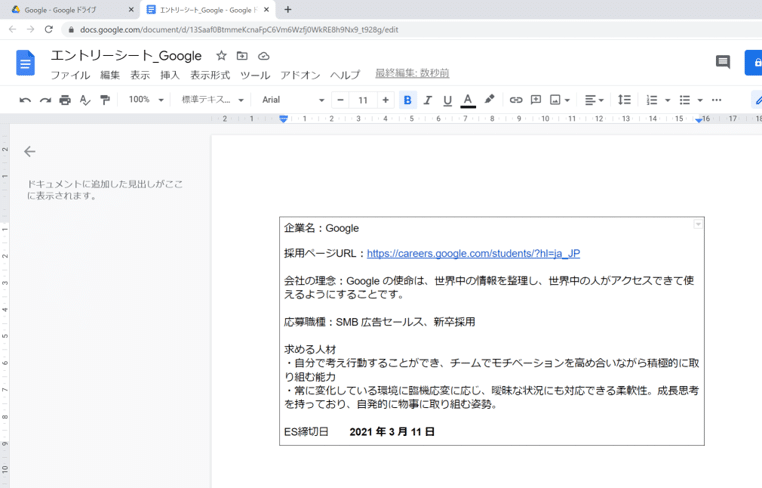
Task: Open the highlight color marker tool
Action: pyautogui.click(x=489, y=100)
